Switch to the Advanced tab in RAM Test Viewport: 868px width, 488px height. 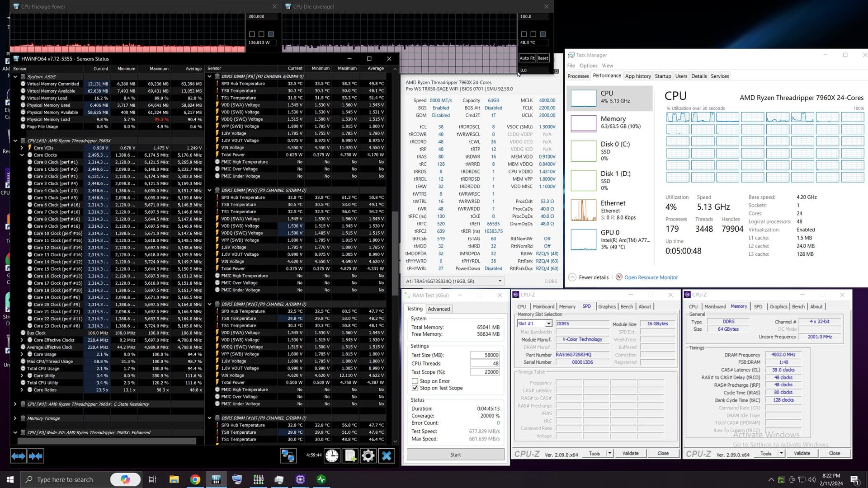(x=439, y=309)
